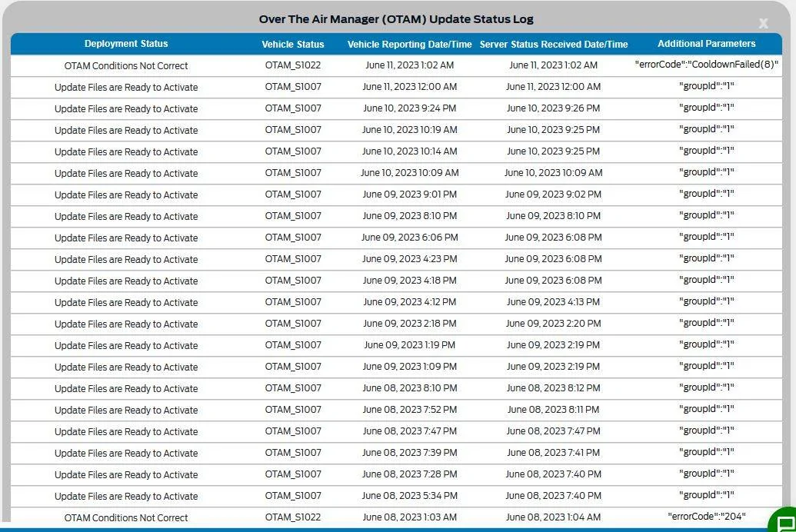Select OTAM_S1007 in the June 09 8:10 PM row

pos(293,216)
